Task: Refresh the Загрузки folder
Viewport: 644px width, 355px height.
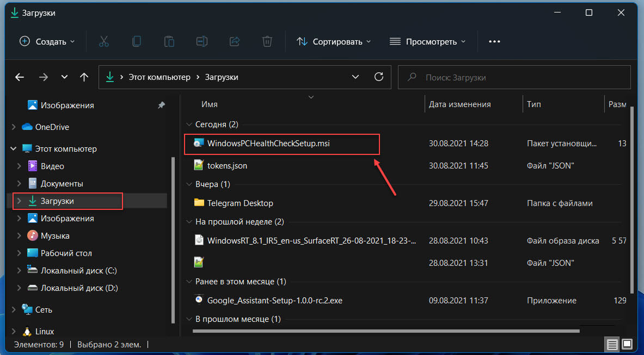Action: pyautogui.click(x=379, y=77)
